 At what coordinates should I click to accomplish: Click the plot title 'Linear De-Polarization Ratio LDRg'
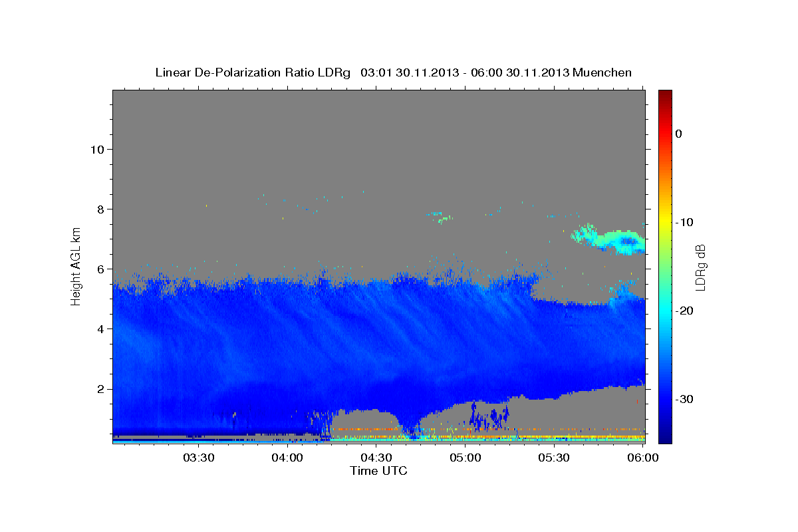coord(253,72)
